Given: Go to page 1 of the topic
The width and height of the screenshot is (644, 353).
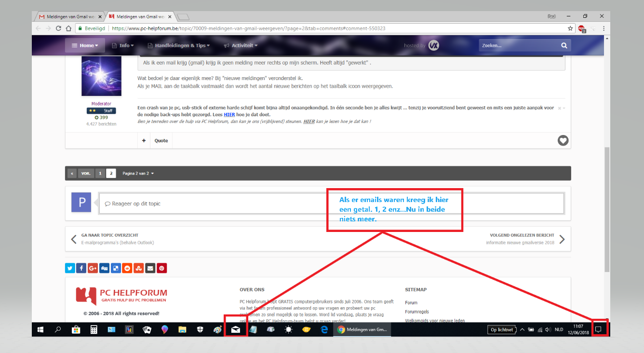Looking at the screenshot, I should click(x=100, y=173).
